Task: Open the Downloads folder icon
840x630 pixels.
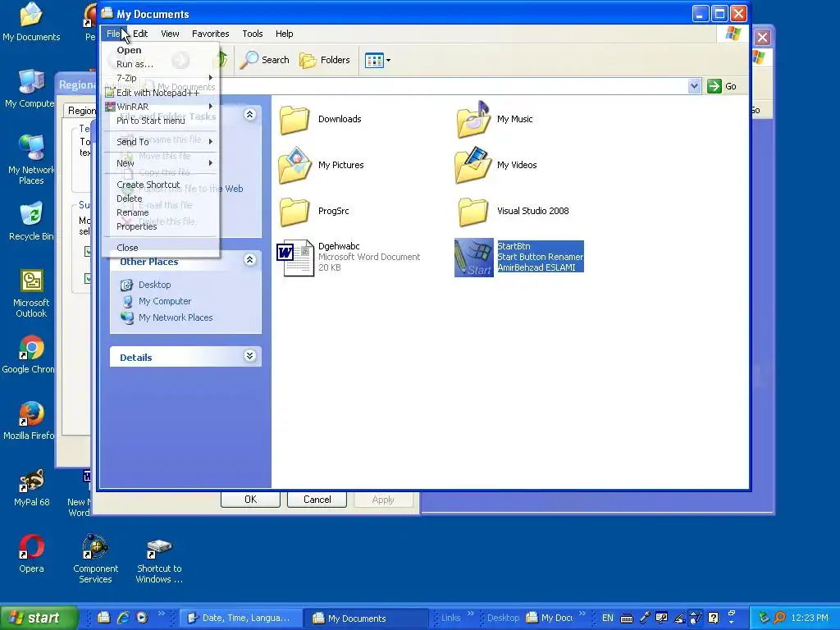Action: coord(294,120)
